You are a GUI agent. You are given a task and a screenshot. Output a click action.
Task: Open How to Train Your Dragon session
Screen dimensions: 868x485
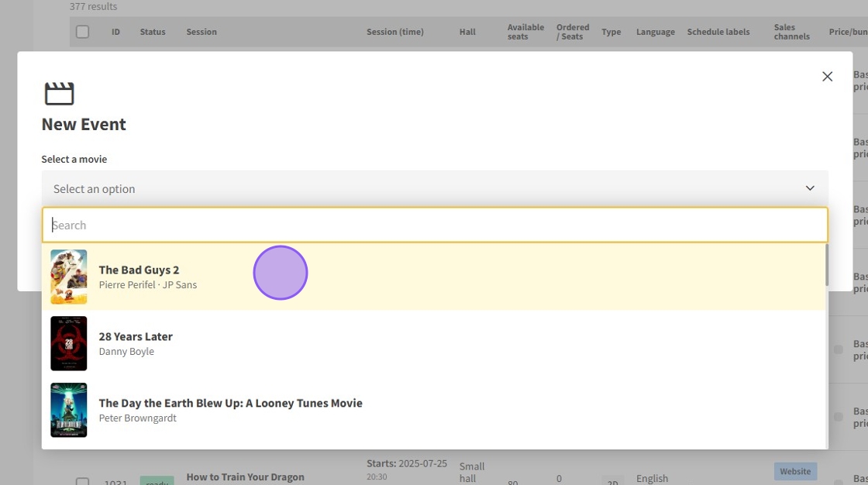click(x=245, y=476)
